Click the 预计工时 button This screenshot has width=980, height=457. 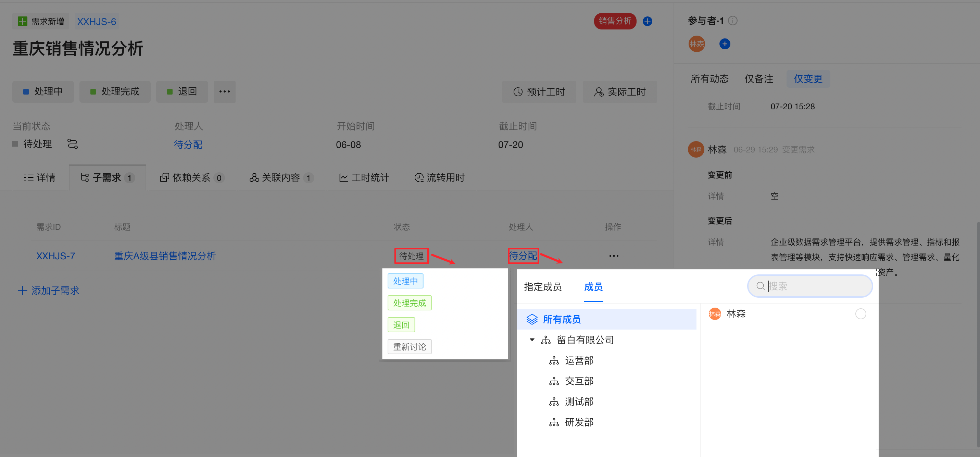(x=539, y=92)
